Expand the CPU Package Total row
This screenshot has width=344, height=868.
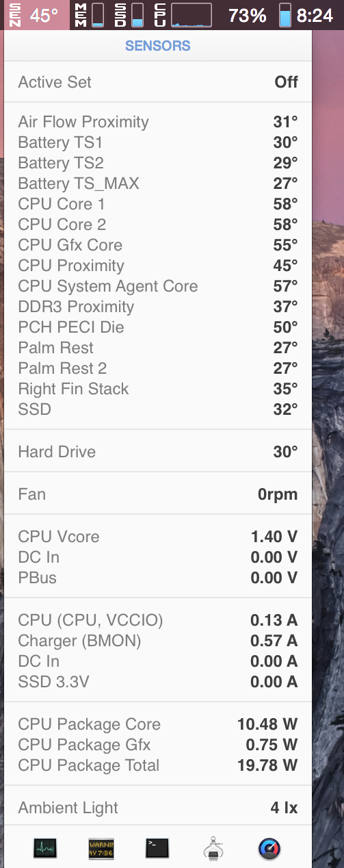click(x=158, y=765)
